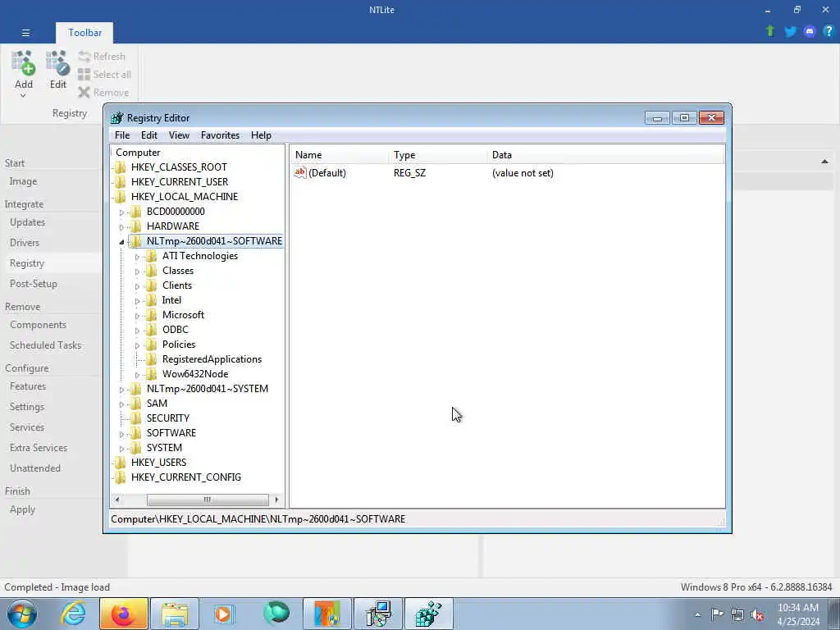Open the Twitter link icon
Screen dimensions: 840x630
[790, 32]
